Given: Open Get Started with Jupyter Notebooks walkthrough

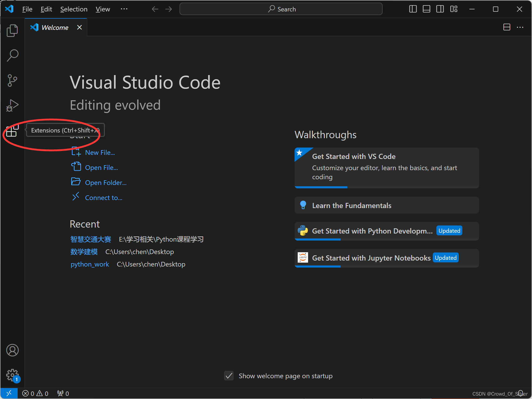Looking at the screenshot, I should coord(387,258).
